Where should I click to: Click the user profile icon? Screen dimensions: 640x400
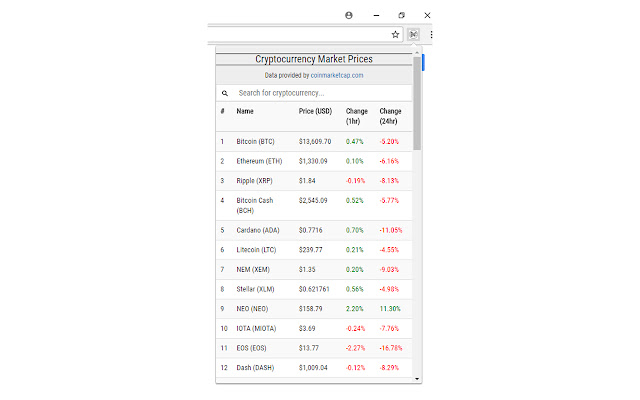tap(349, 15)
